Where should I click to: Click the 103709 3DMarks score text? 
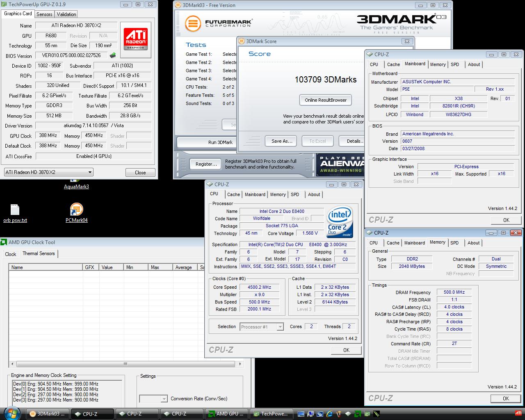pyautogui.click(x=326, y=80)
